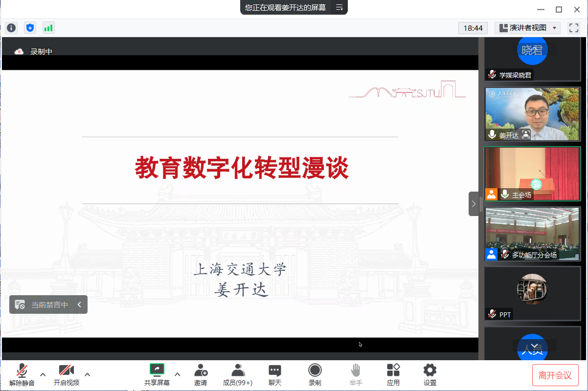Start recording with the 录制 button

click(315, 375)
